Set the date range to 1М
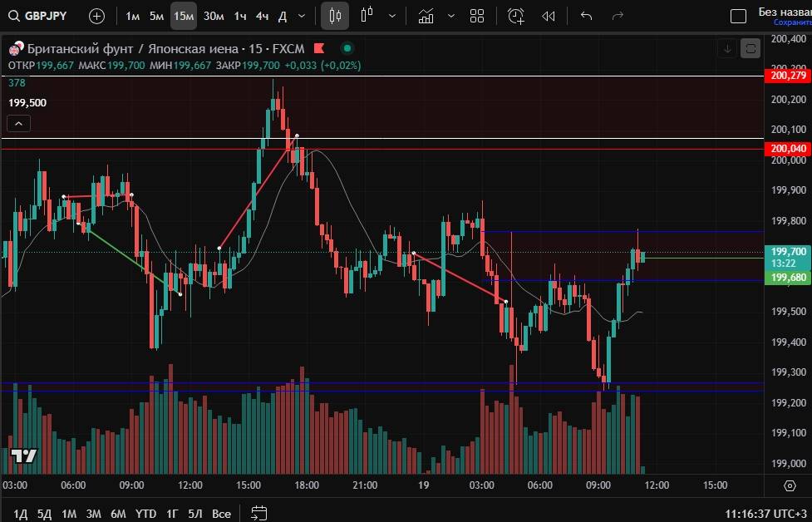The image size is (812, 522). tap(69, 513)
